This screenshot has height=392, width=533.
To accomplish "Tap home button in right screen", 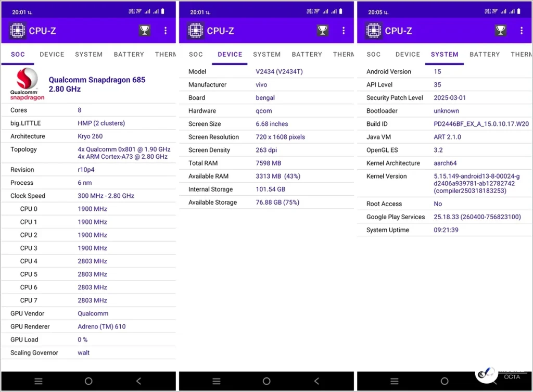I will (x=445, y=381).
